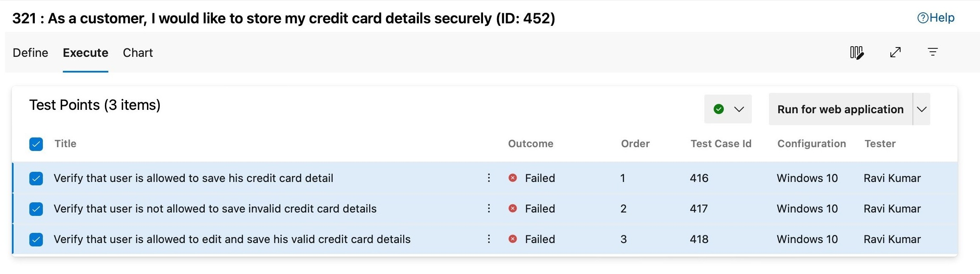Uncheck the invalid credit card details test
Viewport: 980px width, 274px height.
click(x=36, y=209)
